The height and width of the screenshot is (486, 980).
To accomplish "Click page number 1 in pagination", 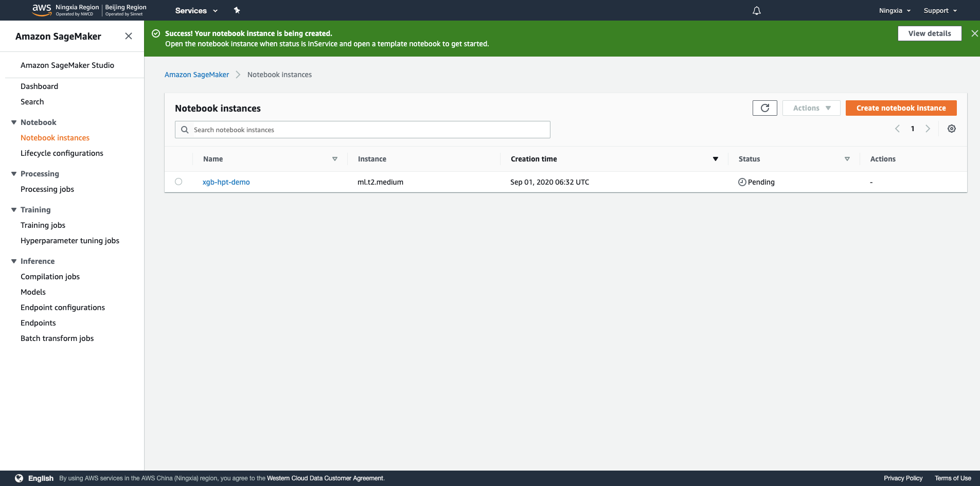I will coord(913,129).
